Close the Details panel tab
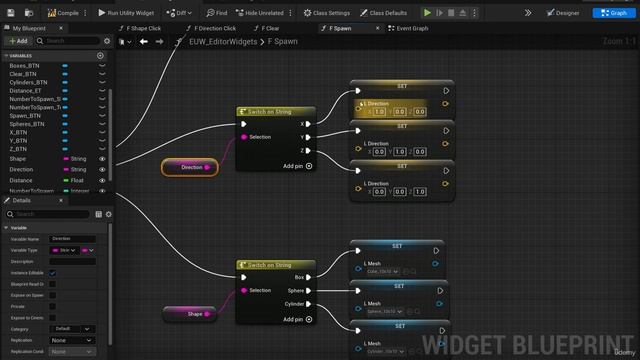The image size is (640, 360). pos(61,200)
